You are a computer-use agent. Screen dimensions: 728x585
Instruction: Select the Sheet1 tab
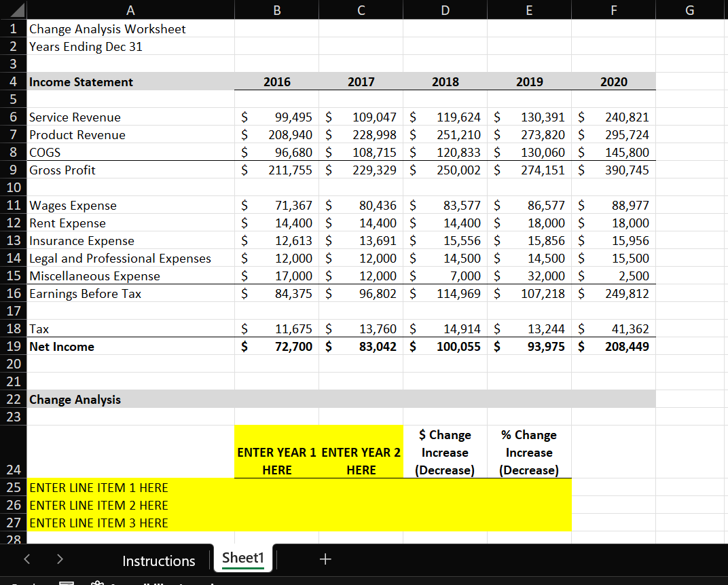click(243, 558)
